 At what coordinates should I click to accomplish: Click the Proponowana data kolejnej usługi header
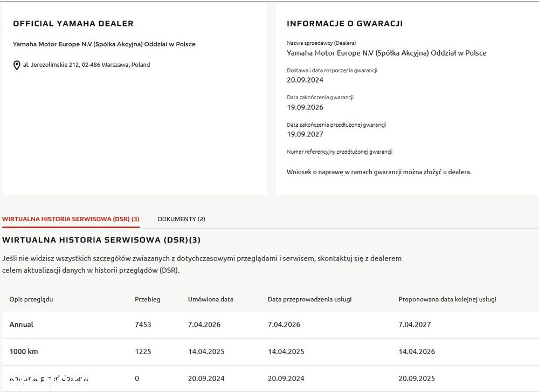447,299
